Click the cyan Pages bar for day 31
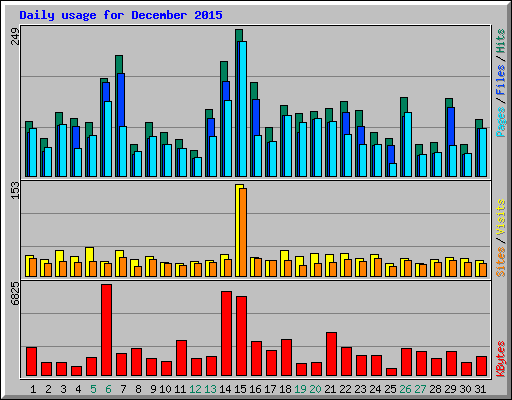This screenshot has height=400, width=512. (x=483, y=153)
